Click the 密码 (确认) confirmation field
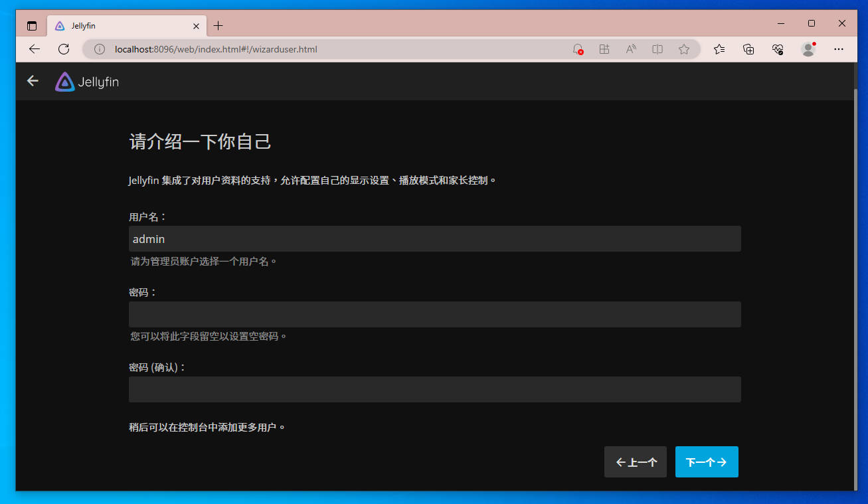Viewport: 868px width, 504px height. click(434, 389)
